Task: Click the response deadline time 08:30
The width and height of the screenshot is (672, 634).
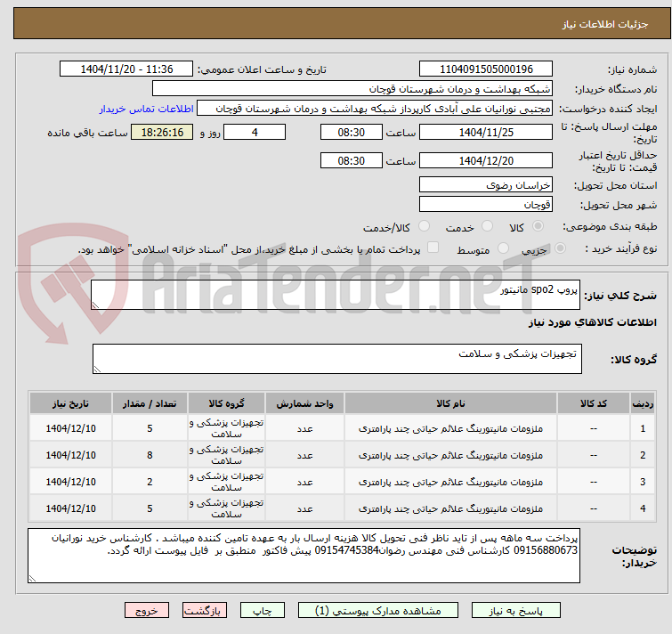Action: [351, 133]
